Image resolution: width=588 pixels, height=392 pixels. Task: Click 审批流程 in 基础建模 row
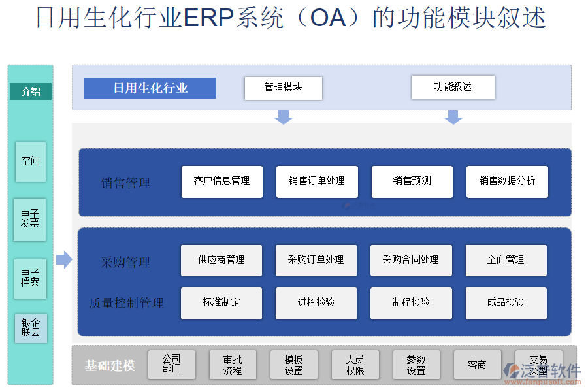(233, 365)
